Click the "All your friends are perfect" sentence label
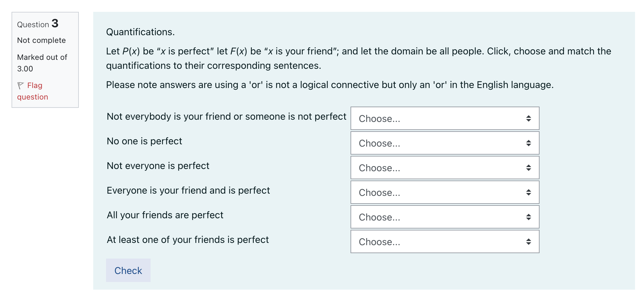 (x=165, y=215)
